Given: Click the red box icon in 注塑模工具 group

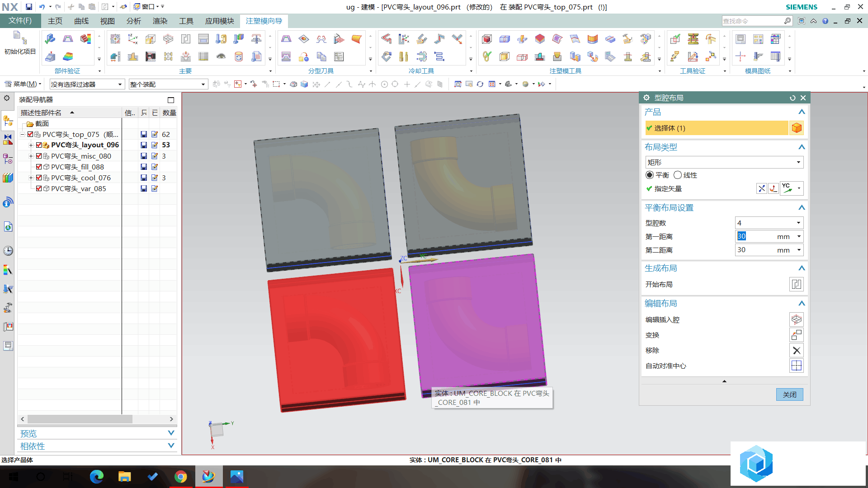Looking at the screenshot, I should pos(486,39).
